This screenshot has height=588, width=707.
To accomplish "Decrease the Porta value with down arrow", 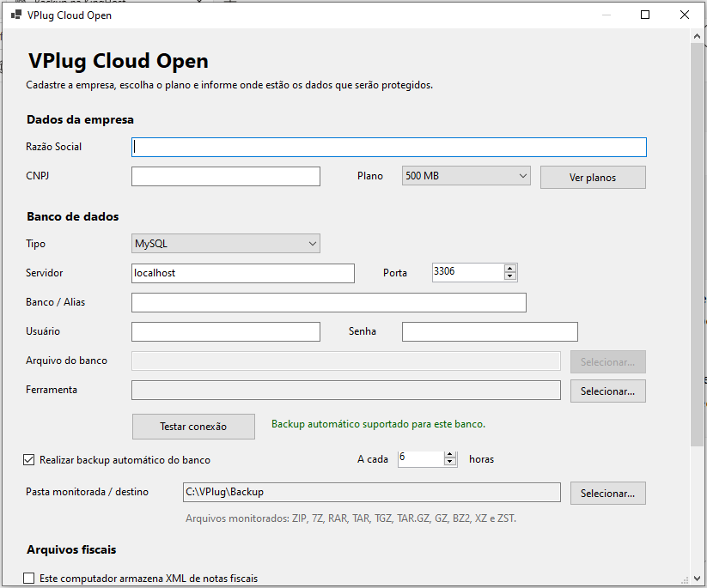I will (510, 276).
